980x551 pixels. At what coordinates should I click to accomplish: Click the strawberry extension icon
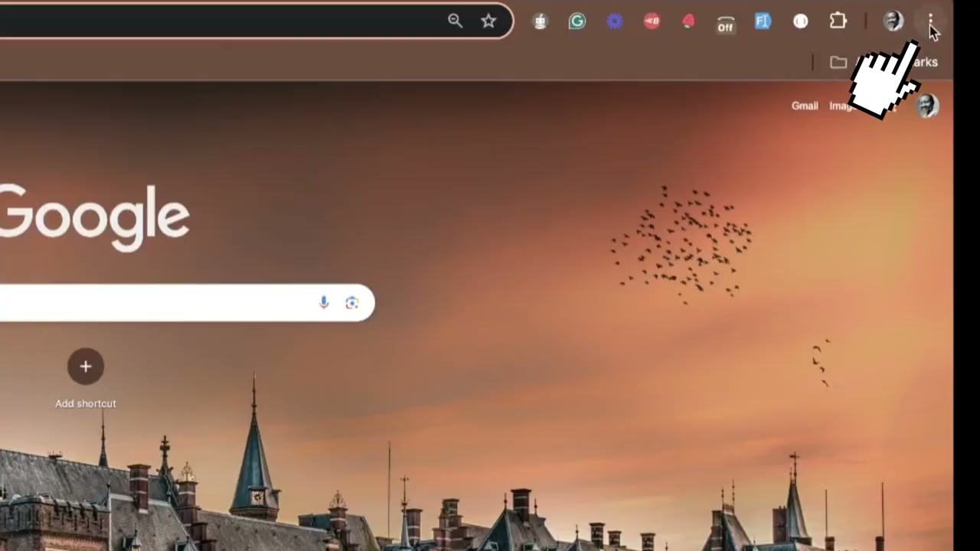coord(688,21)
